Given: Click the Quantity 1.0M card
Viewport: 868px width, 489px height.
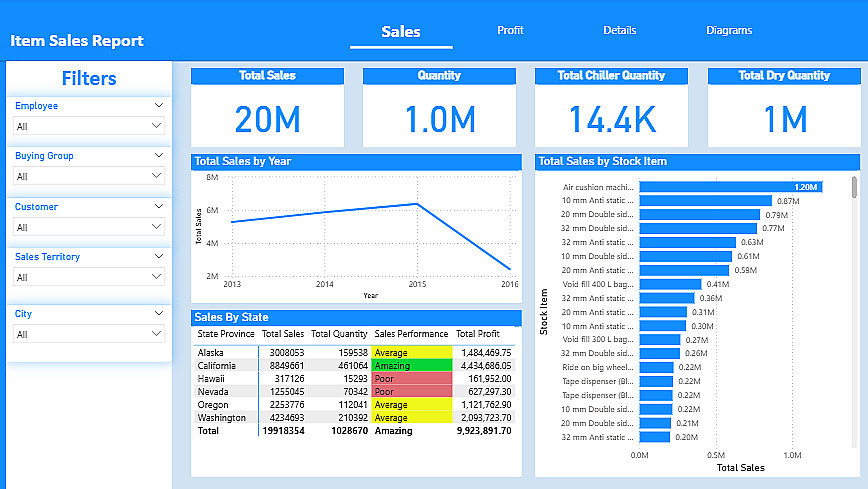Looking at the screenshot, I should (439, 107).
